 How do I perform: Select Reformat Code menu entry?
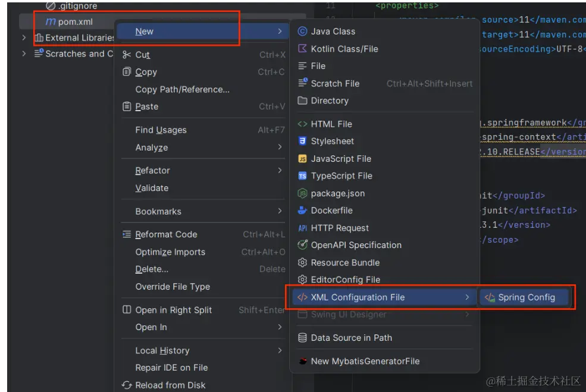203,234
